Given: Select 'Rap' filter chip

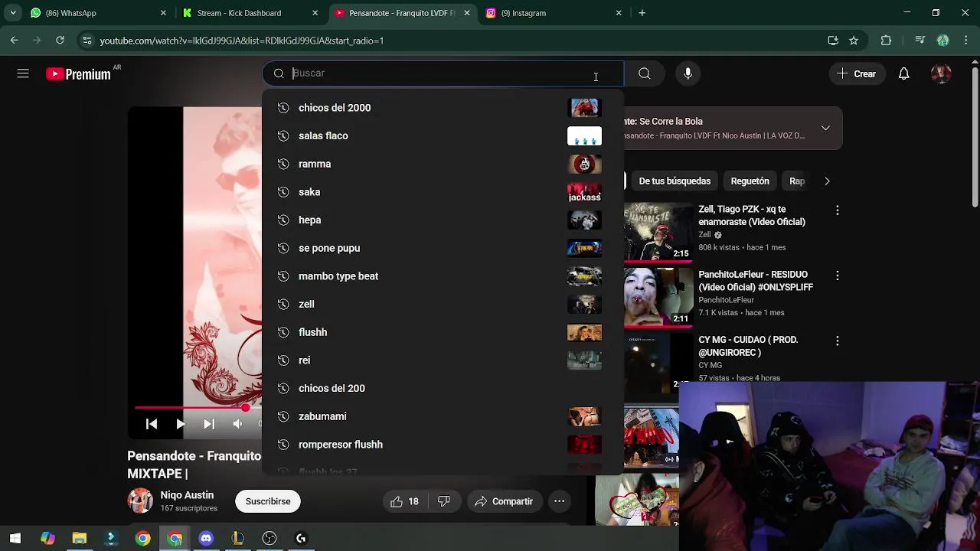Looking at the screenshot, I should (797, 181).
